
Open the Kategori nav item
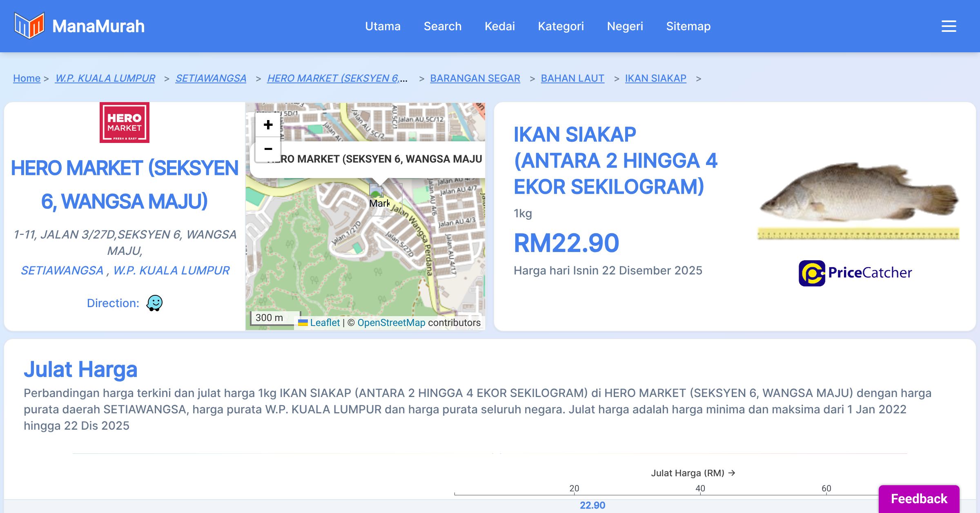tap(561, 26)
